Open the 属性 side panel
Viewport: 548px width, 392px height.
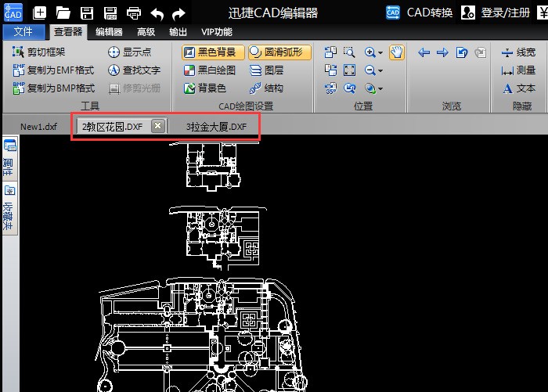(9, 158)
